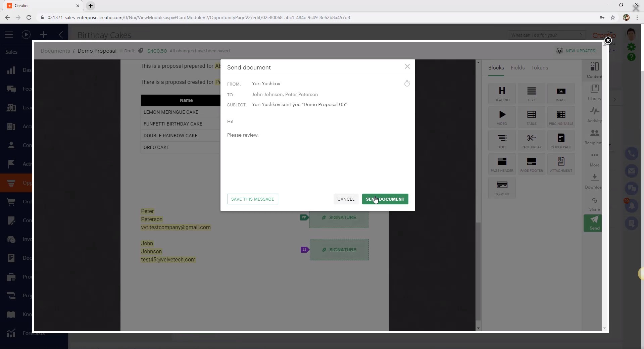This screenshot has height=349, width=644.
Task: Open schedule send timer icon
Action: [x=407, y=84]
